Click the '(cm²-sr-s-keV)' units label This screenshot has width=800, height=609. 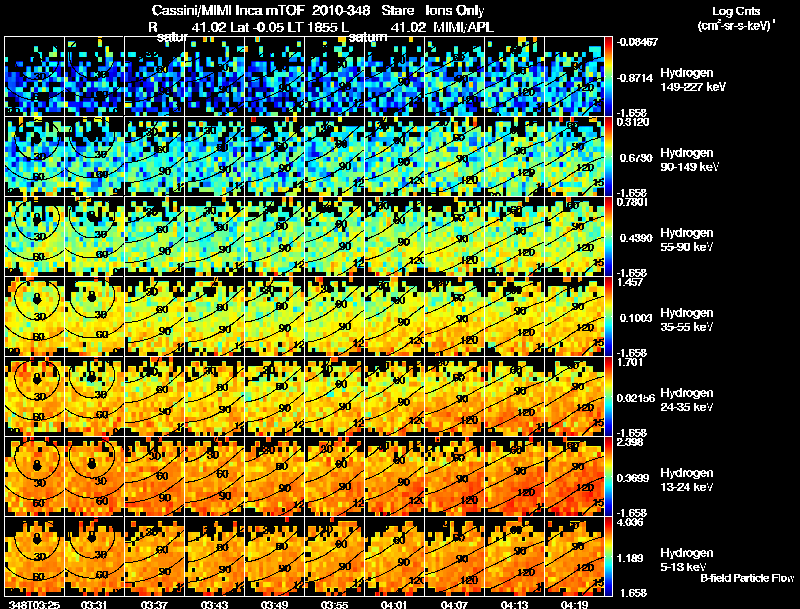tap(736, 26)
